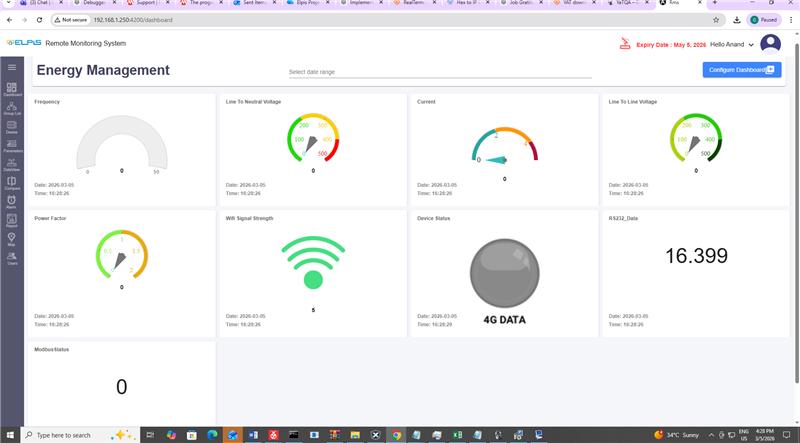Open Map location icon
Image resolution: width=800 pixels, height=443 pixels.
tap(11, 238)
